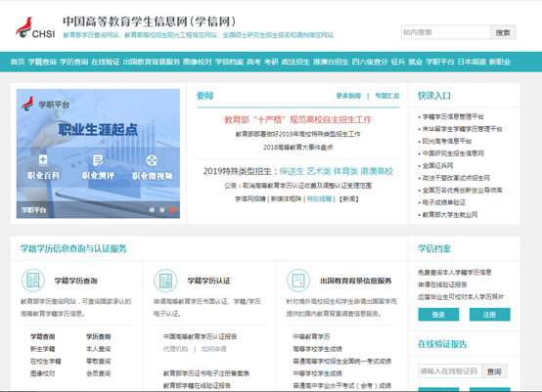This screenshot has width=542, height=392.
Task: Open 港澳台招生 in the navigation bar
Action: pos(331,62)
